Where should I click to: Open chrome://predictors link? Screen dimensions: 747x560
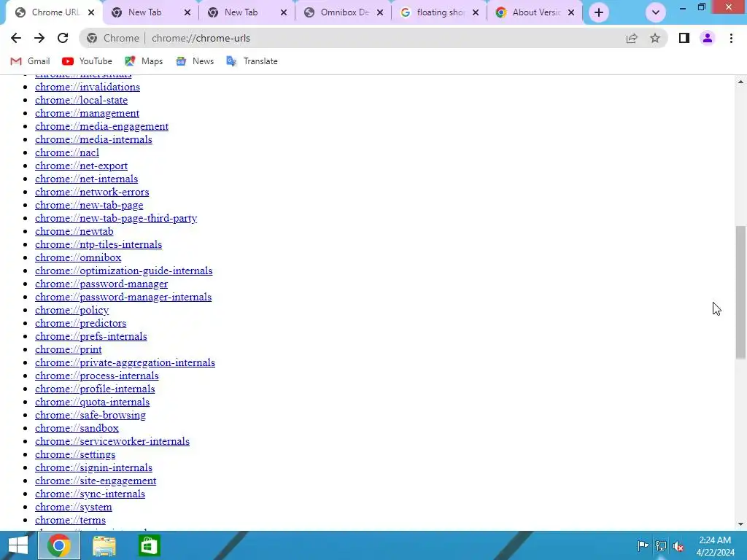coord(80,323)
